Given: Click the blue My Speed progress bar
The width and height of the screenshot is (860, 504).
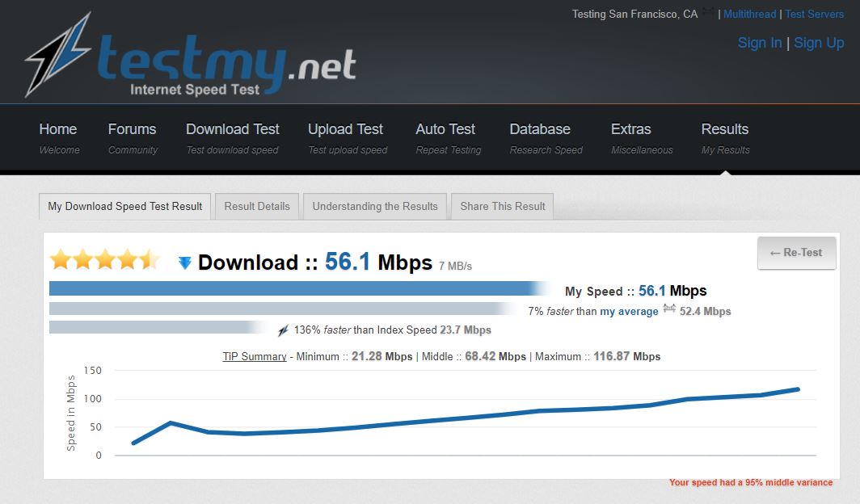Looking at the screenshot, I should (299, 288).
